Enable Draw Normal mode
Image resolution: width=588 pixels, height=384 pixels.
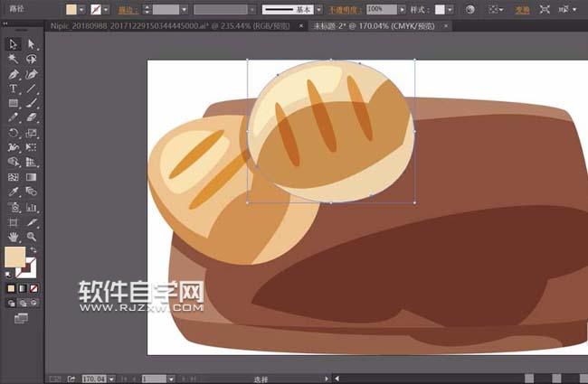click(x=11, y=303)
